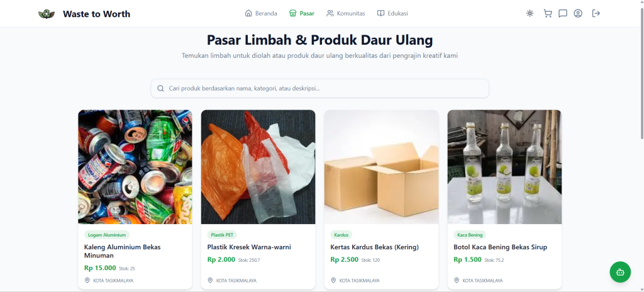Open the plastic bags product image
Viewport: 644px width, 292px height.
(258, 167)
